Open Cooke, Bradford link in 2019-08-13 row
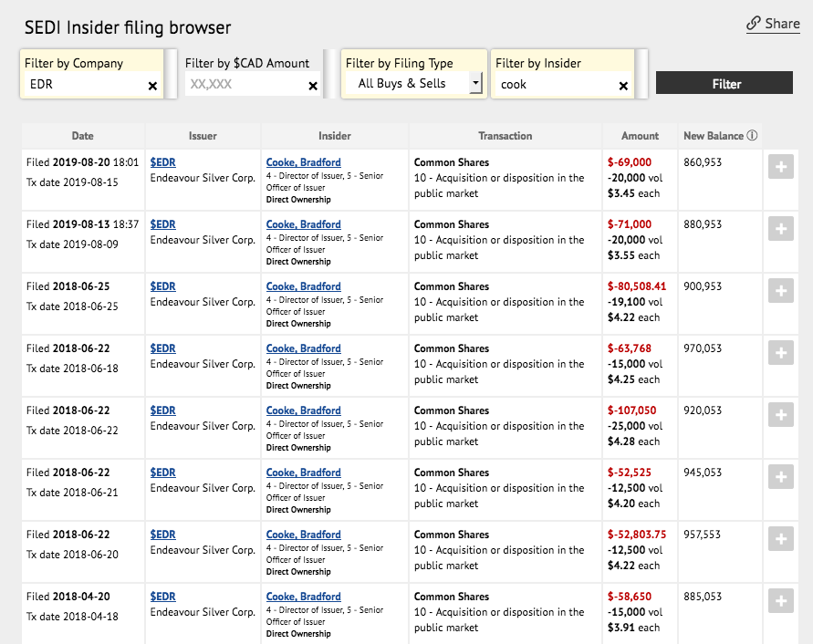 303,224
